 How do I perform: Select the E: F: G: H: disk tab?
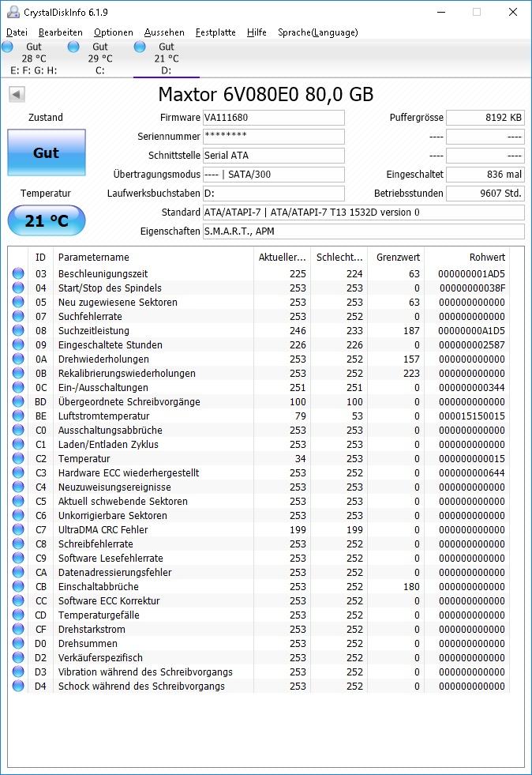tap(34, 58)
